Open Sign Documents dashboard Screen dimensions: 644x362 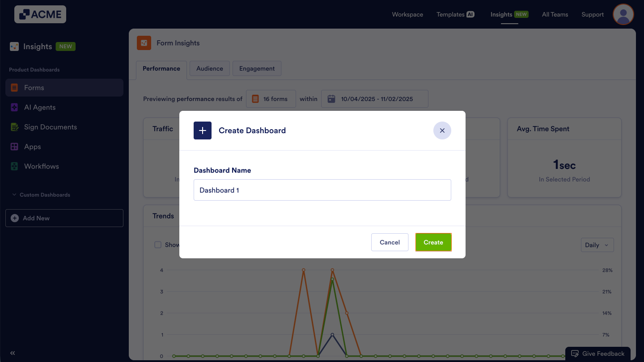[50, 127]
